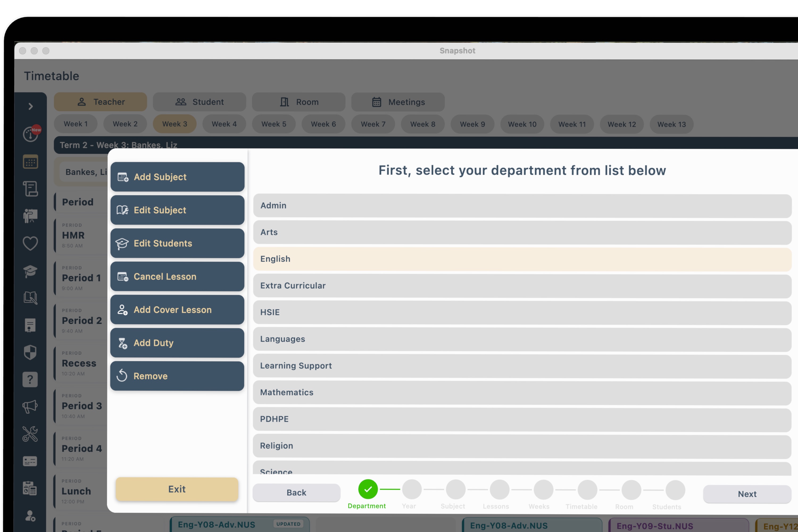Choose the Arts department

pyautogui.click(x=522, y=232)
